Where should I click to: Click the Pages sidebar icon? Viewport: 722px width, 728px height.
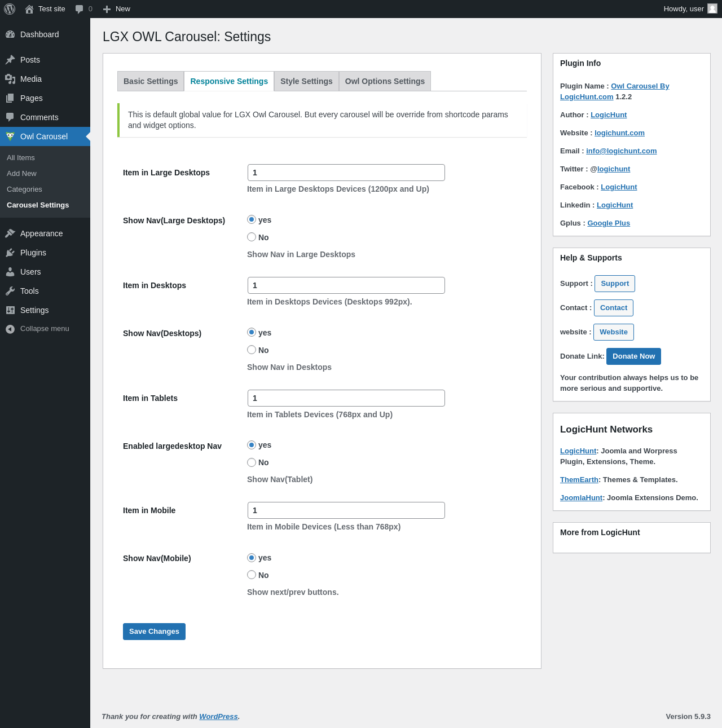tap(10, 98)
